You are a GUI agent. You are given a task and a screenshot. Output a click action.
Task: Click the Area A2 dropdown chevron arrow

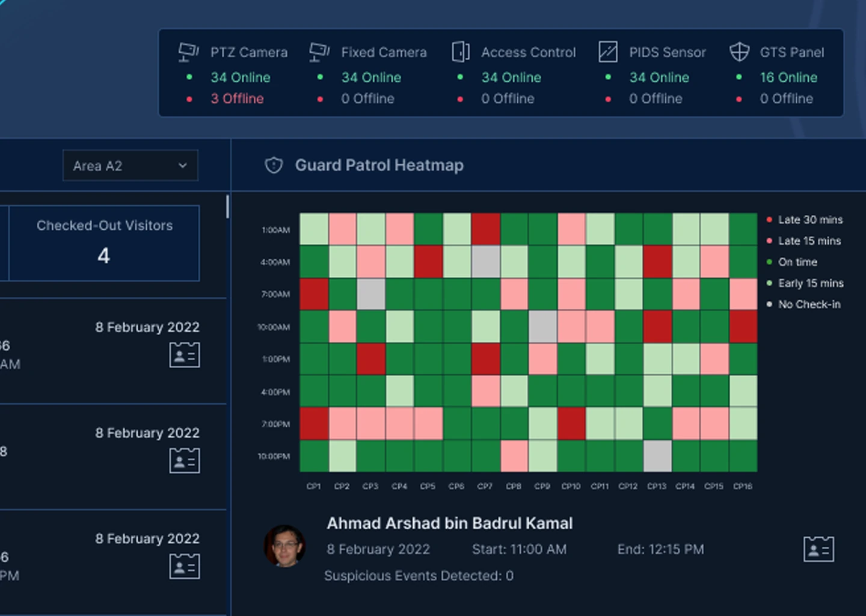click(183, 165)
